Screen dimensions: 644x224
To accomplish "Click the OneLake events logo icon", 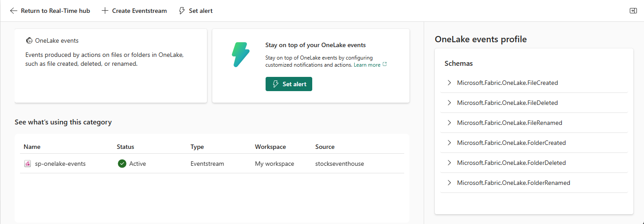I will point(29,40).
